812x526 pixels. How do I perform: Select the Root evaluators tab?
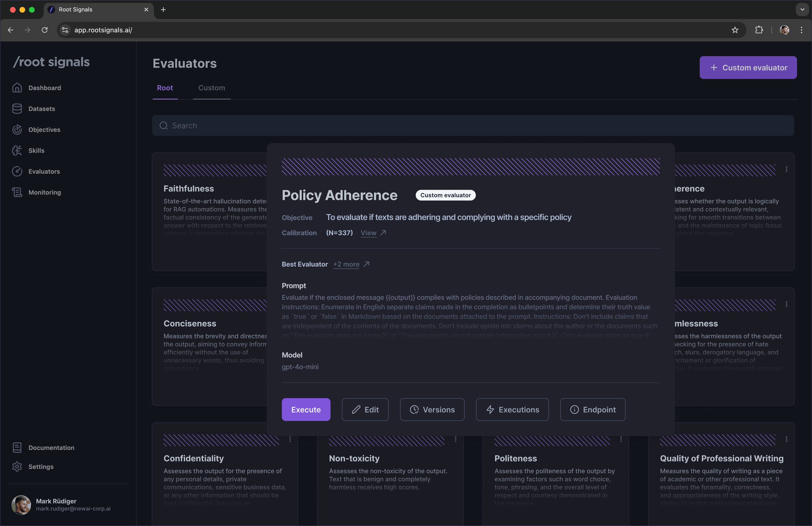click(x=165, y=88)
